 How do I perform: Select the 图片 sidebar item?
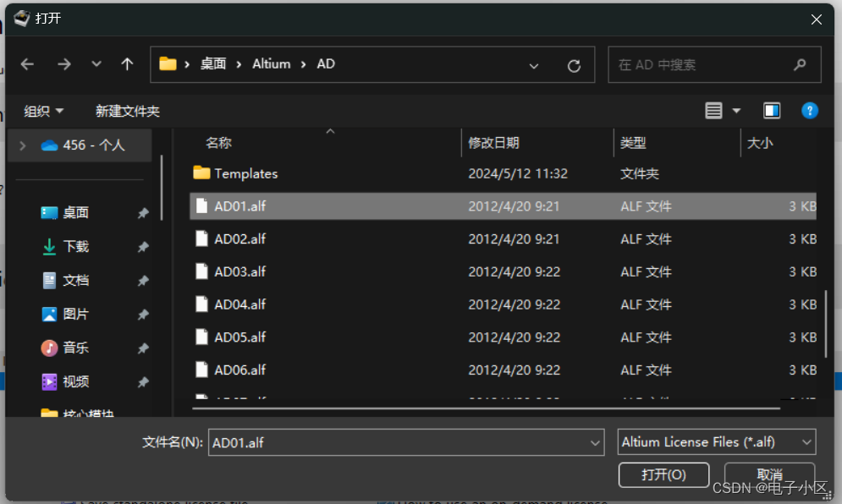[76, 314]
